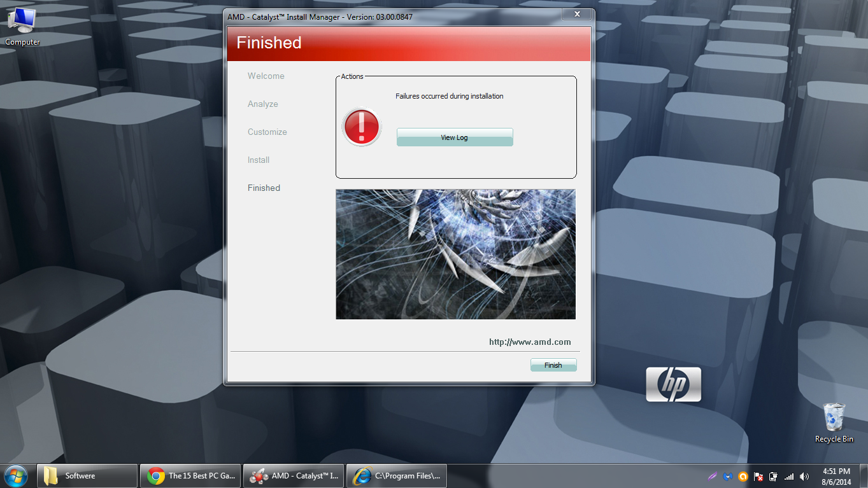Select the Finished step in the sidebar
This screenshot has height=488, width=868.
click(264, 188)
